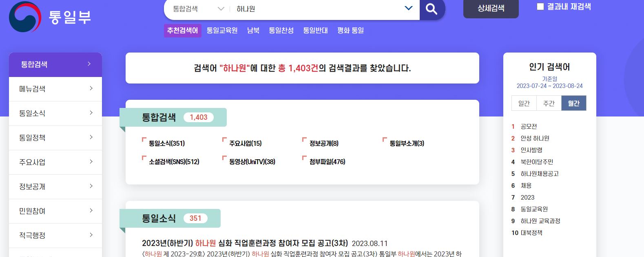The height and width of the screenshot is (257, 644).
Task: Click the 통일부 logo emblem
Action: tap(25, 17)
